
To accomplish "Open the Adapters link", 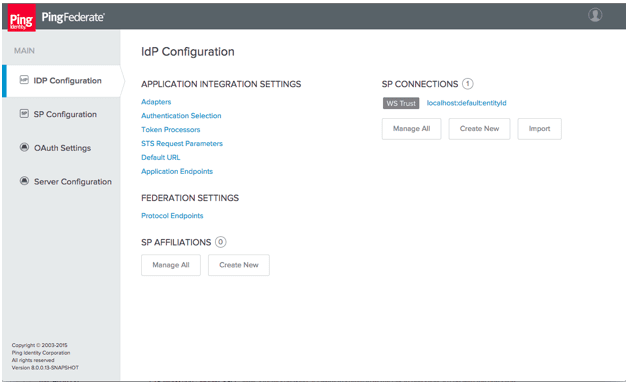I will click(156, 102).
